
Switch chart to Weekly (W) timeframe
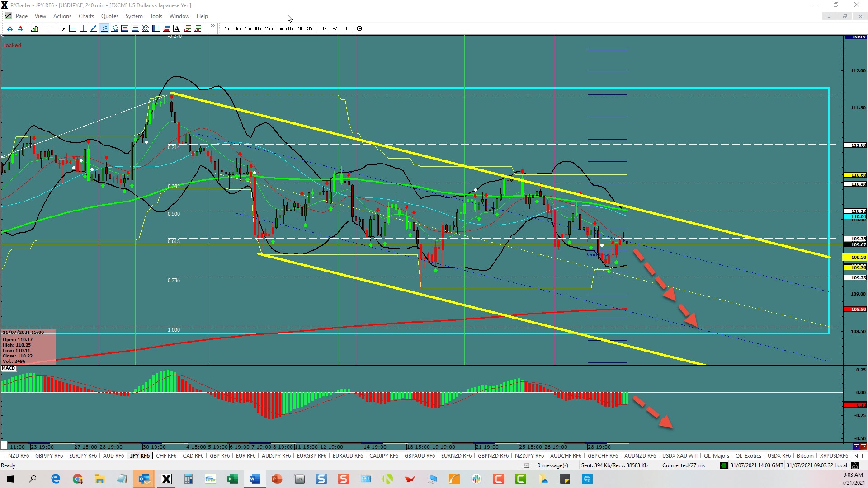pos(335,28)
